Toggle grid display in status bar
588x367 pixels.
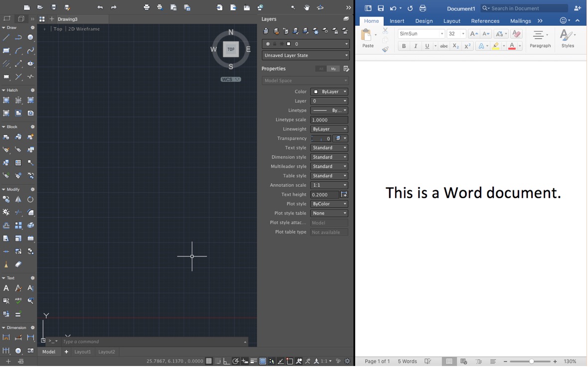click(209, 362)
